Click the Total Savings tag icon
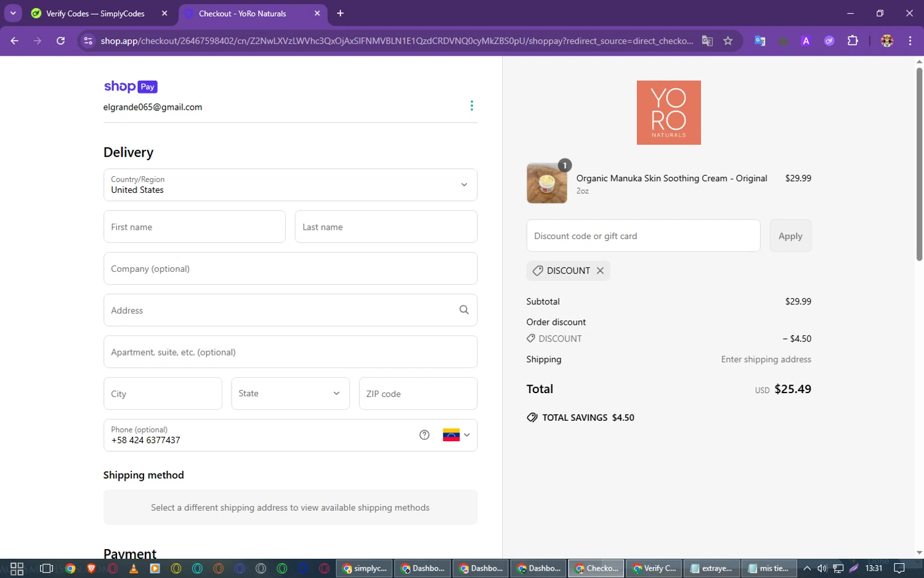This screenshot has width=924, height=578. pyautogui.click(x=532, y=418)
